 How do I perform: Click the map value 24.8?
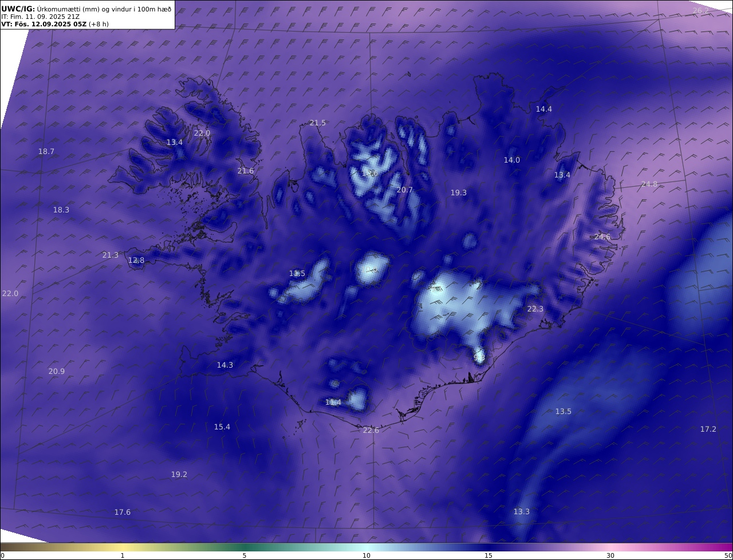(649, 184)
